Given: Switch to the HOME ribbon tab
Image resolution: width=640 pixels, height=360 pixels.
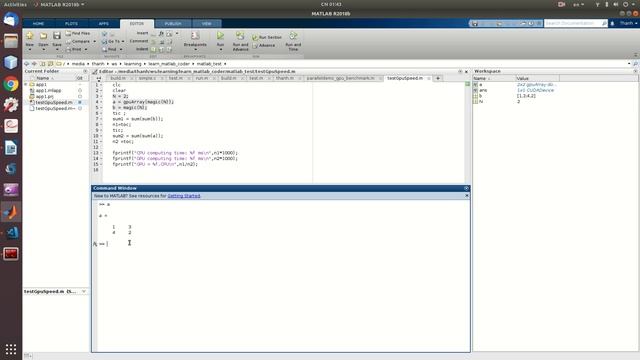Looking at the screenshot, I should tap(38, 24).
